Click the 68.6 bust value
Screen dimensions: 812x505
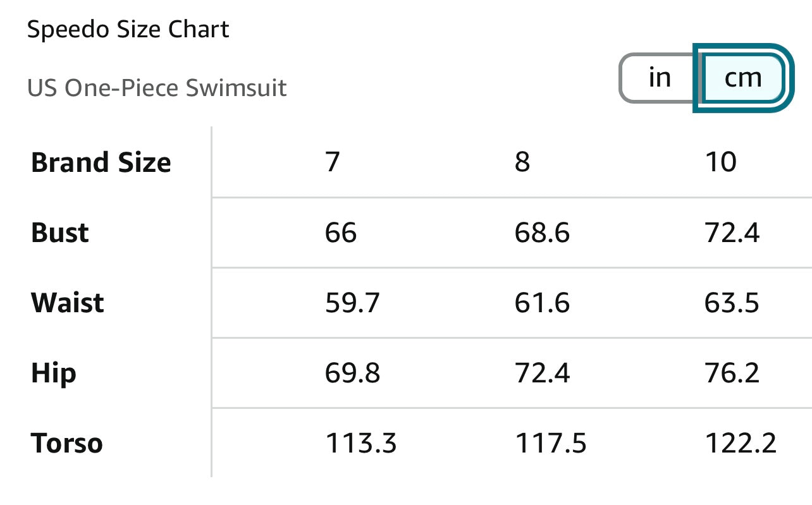coord(542,233)
